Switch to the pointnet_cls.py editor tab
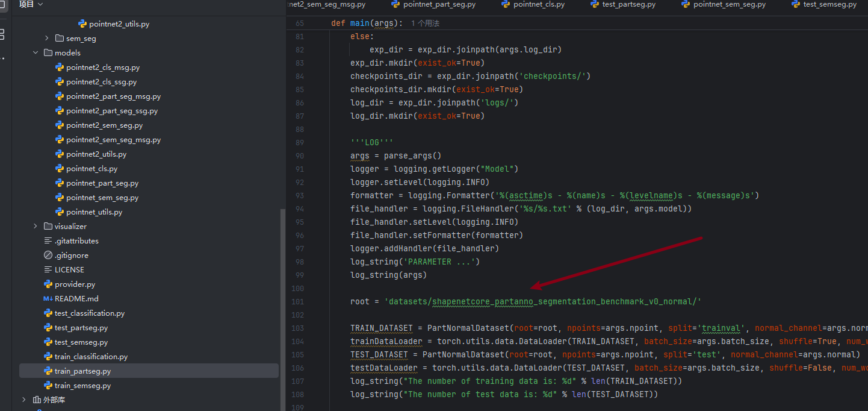Viewport: 868px width, 411px height. coord(533,4)
